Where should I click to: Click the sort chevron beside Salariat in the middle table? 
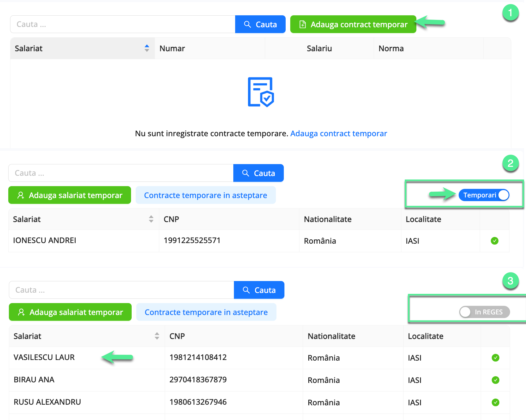pos(151,219)
